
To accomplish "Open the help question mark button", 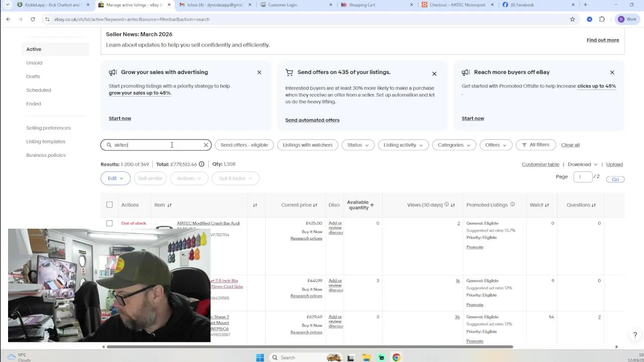I will point(635,335).
